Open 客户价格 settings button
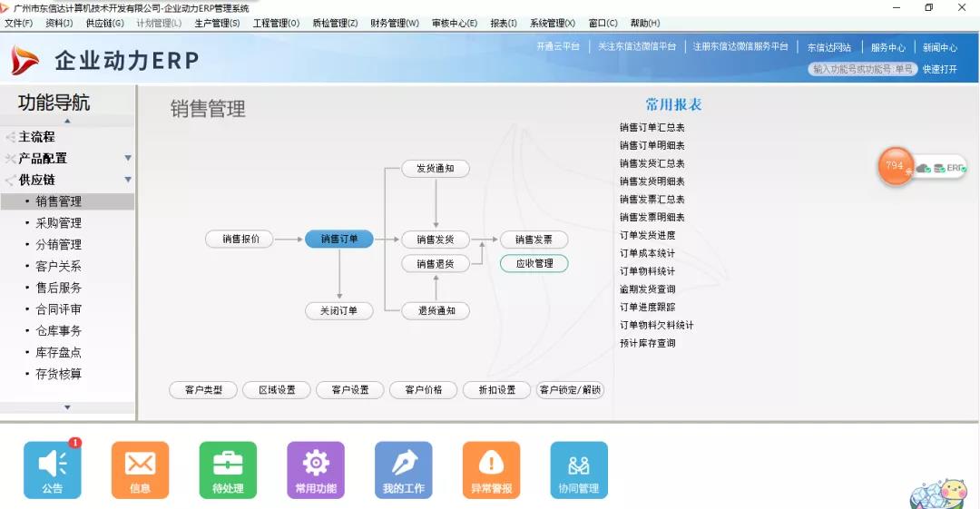The image size is (980, 509). 424,389
